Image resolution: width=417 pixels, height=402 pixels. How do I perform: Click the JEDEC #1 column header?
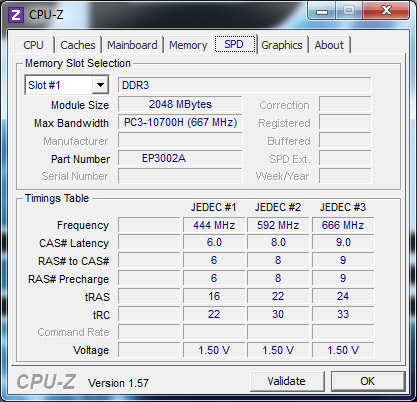tap(213, 207)
